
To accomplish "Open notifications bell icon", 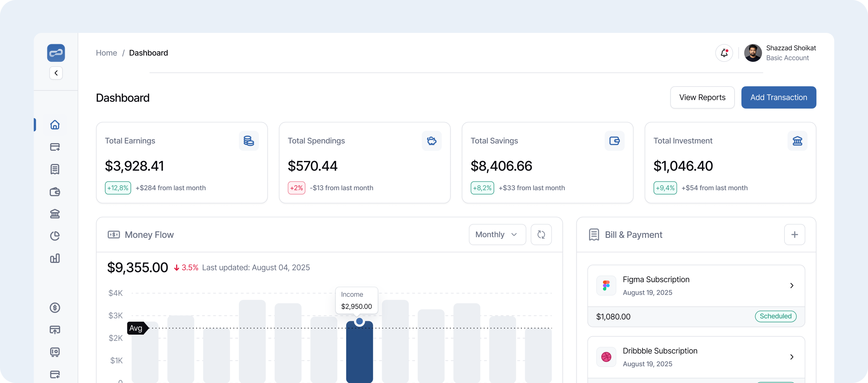I will [x=724, y=53].
